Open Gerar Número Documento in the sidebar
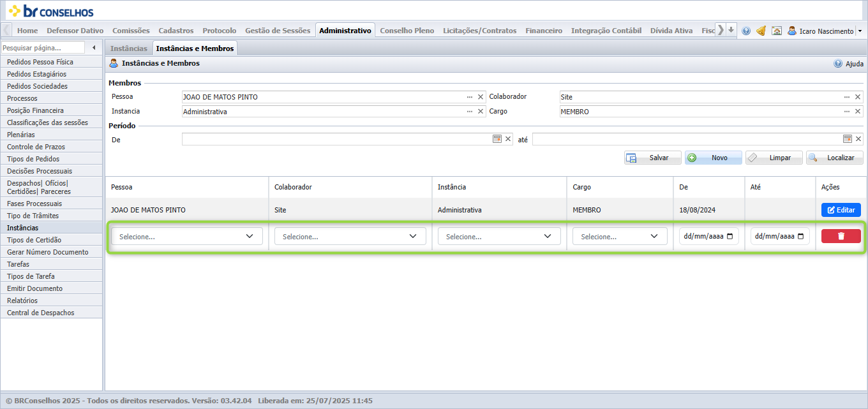The height and width of the screenshot is (409, 868). click(x=51, y=252)
